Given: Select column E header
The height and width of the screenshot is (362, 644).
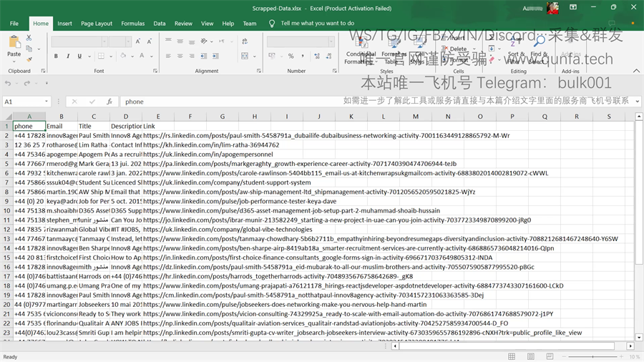Looking at the screenshot, I should 158,117.
